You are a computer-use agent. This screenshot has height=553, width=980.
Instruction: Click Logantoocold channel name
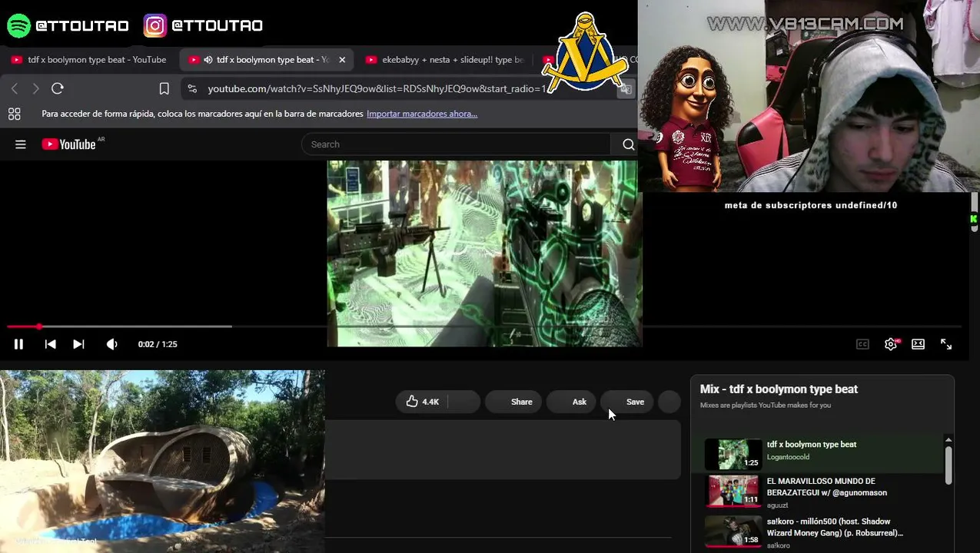point(788,457)
